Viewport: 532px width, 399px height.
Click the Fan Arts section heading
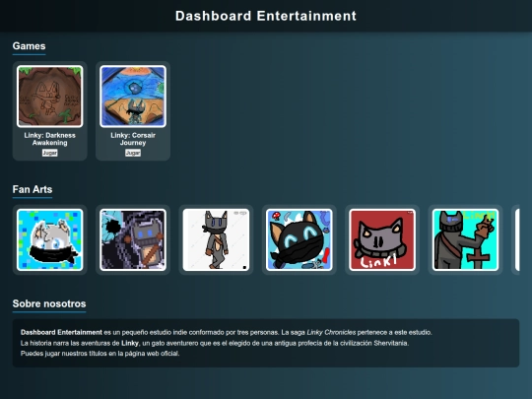33,189
